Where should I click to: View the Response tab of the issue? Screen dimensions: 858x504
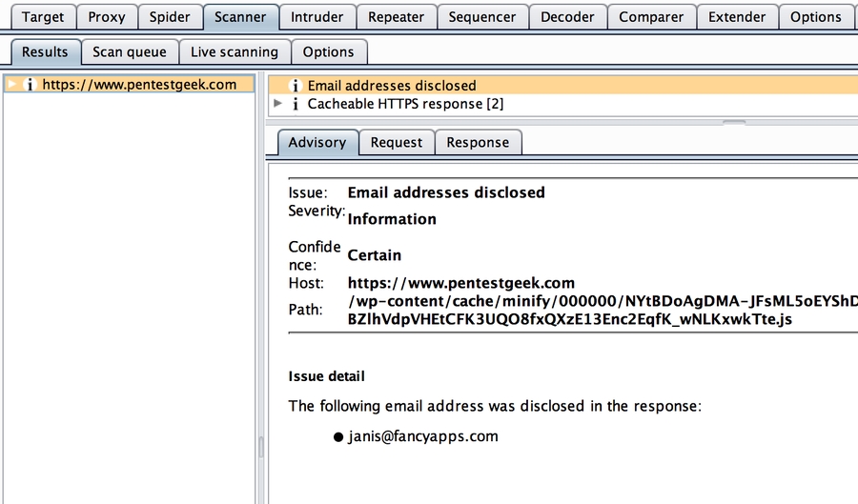[478, 142]
